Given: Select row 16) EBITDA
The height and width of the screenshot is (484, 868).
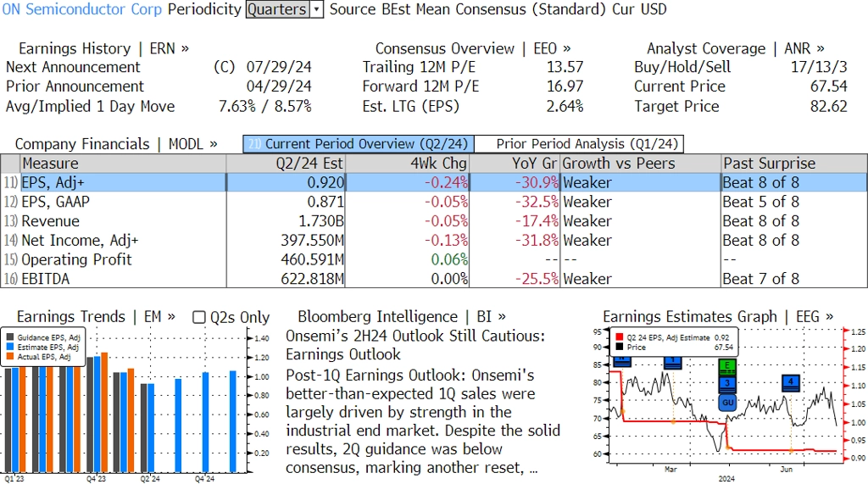Looking at the screenshot, I should 433,279.
